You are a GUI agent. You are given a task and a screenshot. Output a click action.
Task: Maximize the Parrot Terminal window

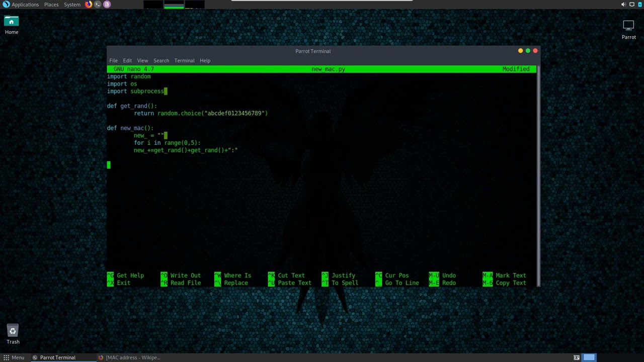point(528,51)
